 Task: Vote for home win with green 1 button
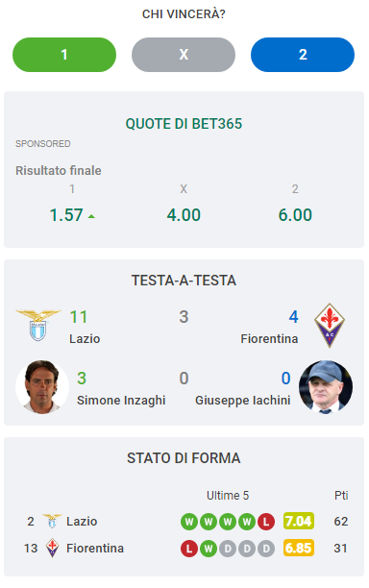64,55
